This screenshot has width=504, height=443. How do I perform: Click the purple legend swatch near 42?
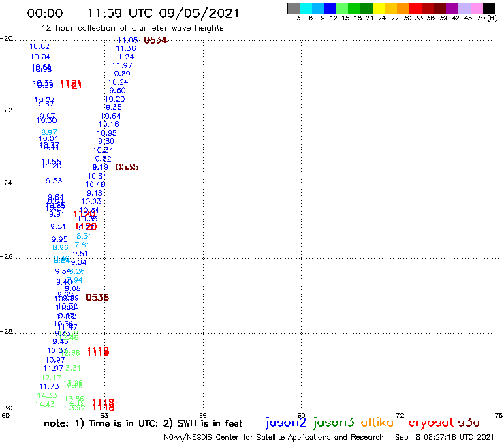[452, 9]
